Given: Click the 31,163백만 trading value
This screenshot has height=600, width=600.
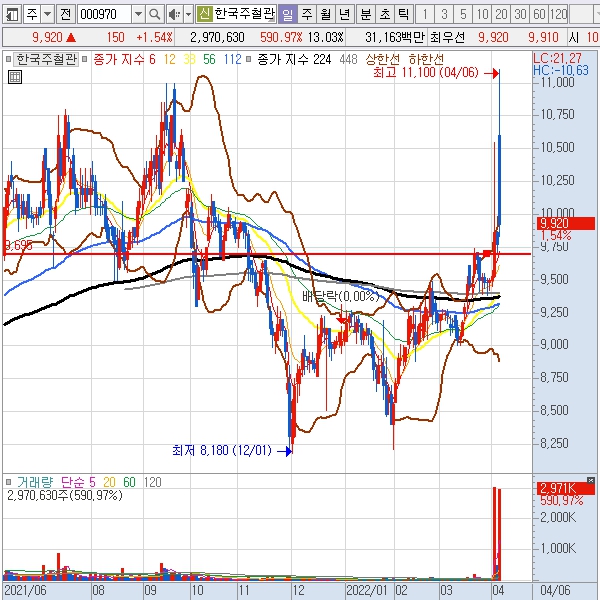Looking at the screenshot, I should coord(395,38).
